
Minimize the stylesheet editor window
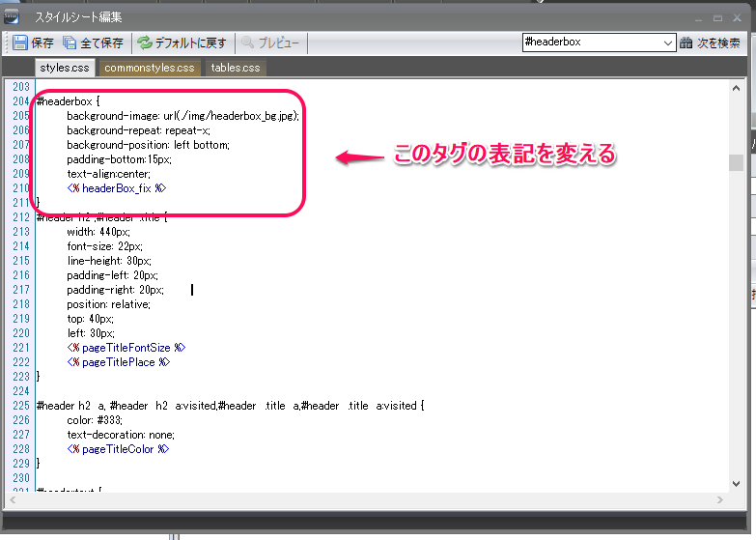[x=700, y=17]
